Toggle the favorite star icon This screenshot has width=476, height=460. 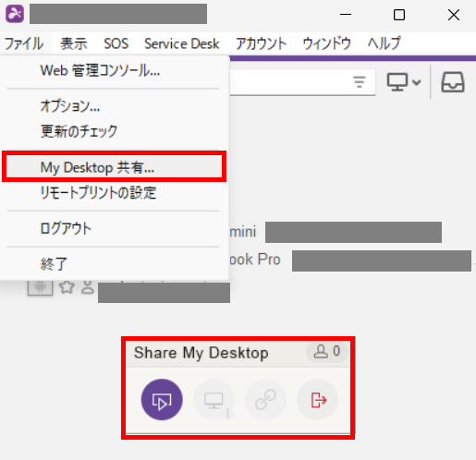[67, 287]
